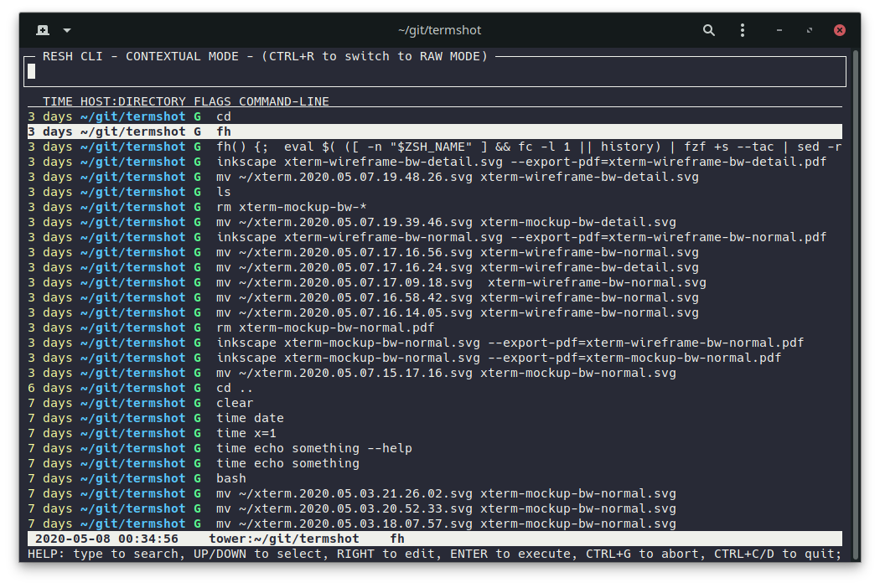880x588 pixels.
Task: Close the termshot terminal window
Action: point(839,30)
